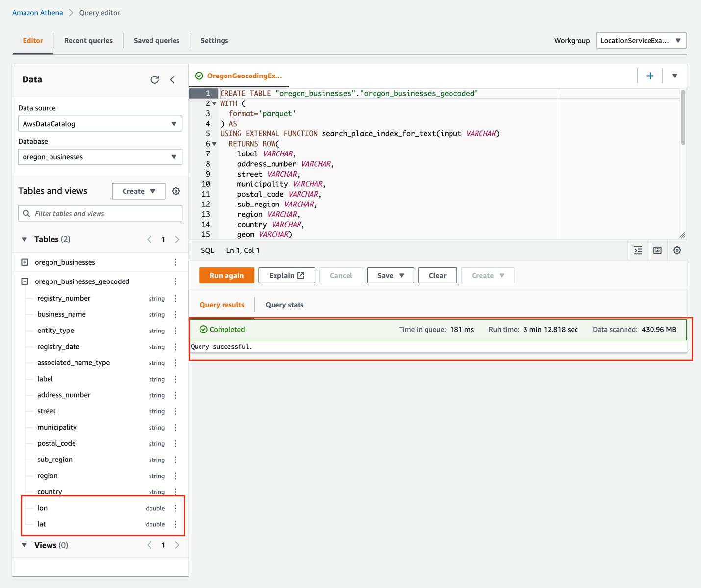Format the SQL query with the indent icon
701x588 pixels.
pos(638,250)
